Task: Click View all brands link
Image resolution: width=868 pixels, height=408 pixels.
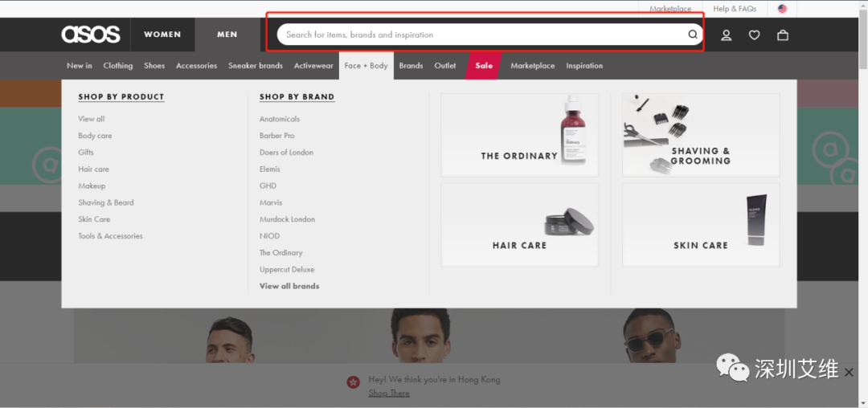Action: 289,286
